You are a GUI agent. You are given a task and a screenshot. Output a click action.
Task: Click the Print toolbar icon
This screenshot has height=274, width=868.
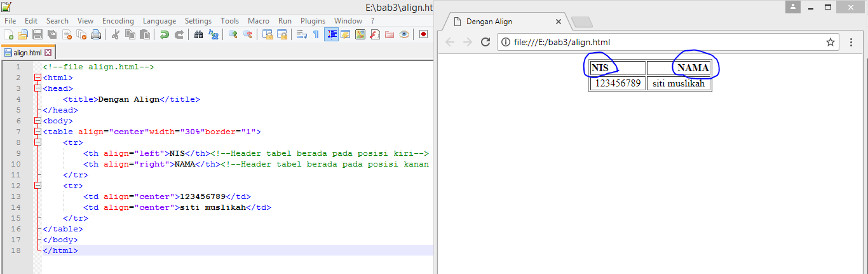(x=95, y=34)
